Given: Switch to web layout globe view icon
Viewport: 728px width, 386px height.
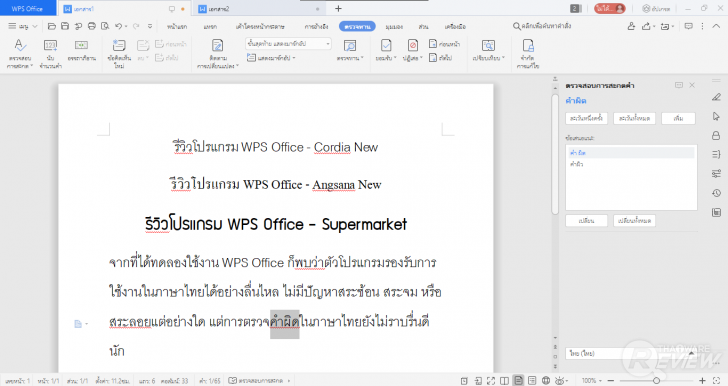Looking at the screenshot, I should (546, 380).
